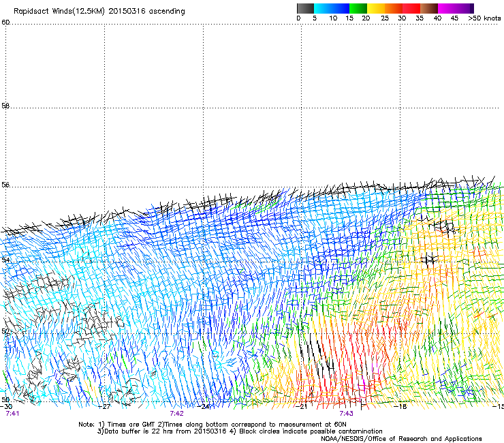The width and height of the screenshot is (504, 443).
Task: Click the latitude label 54
Action: pos(5,260)
